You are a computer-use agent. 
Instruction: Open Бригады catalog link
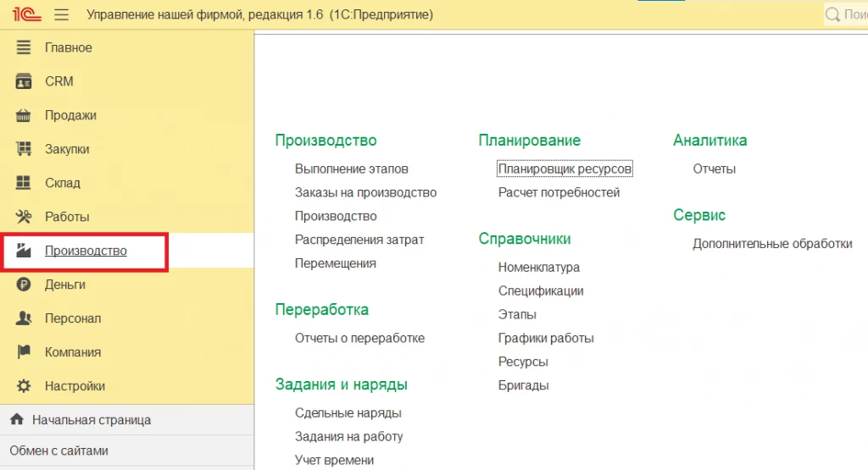pyautogui.click(x=524, y=385)
